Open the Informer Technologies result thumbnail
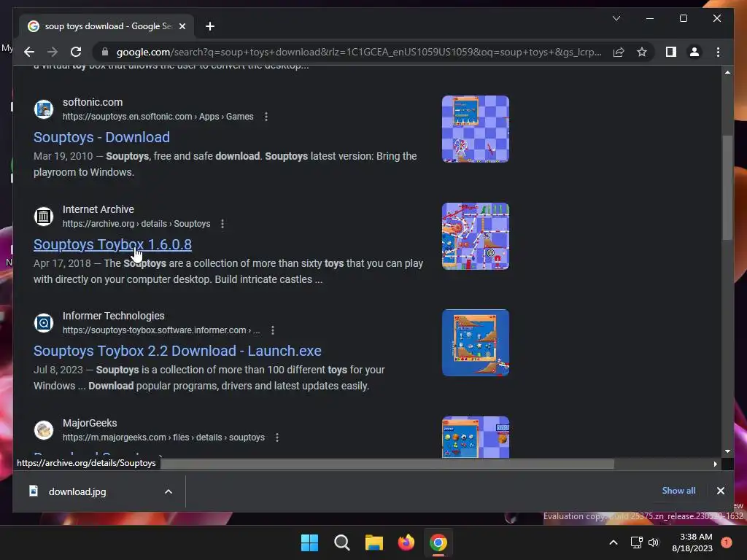Screen dimensions: 747x560 pyautogui.click(x=475, y=343)
